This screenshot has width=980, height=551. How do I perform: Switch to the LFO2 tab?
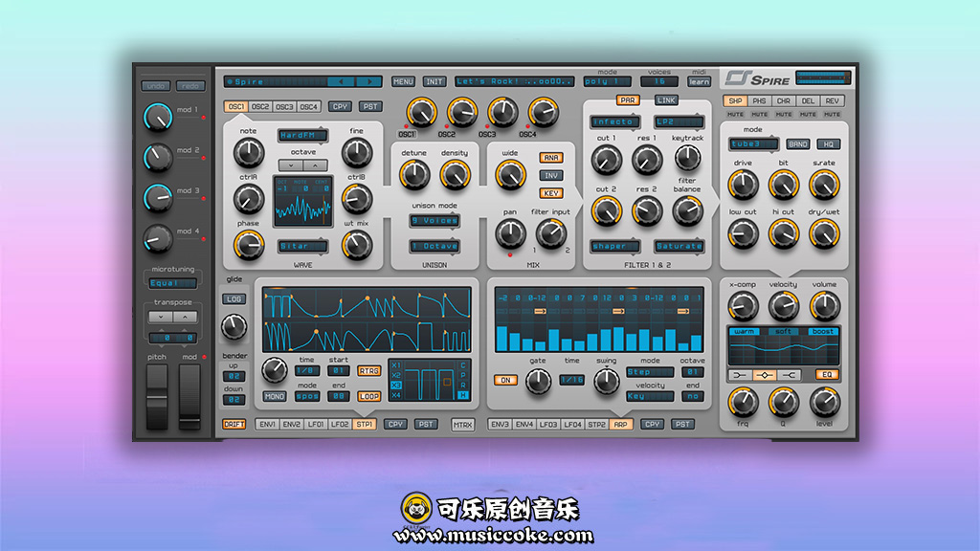pos(340,424)
